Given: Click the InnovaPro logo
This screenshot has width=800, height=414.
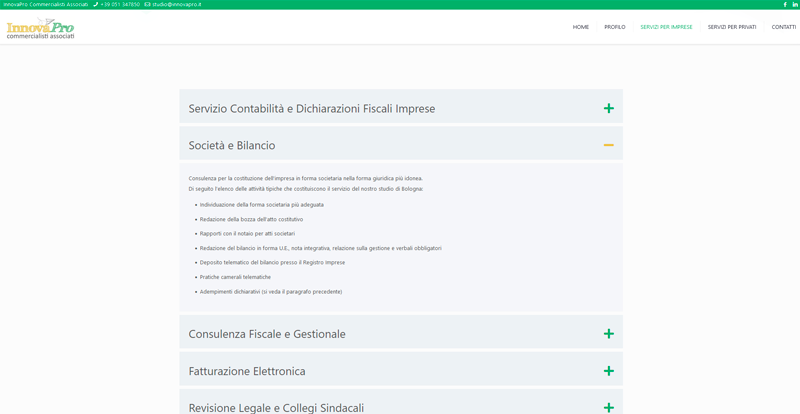Looking at the screenshot, I should pos(40,28).
